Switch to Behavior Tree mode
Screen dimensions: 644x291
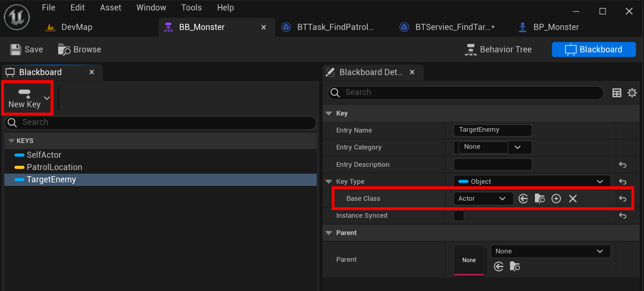[x=498, y=49]
